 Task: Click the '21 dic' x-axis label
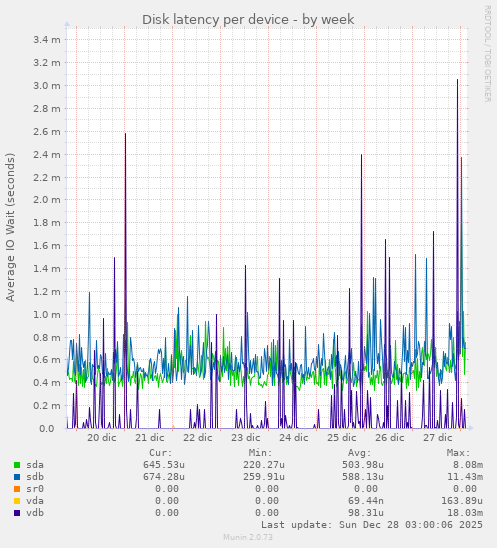click(x=150, y=438)
